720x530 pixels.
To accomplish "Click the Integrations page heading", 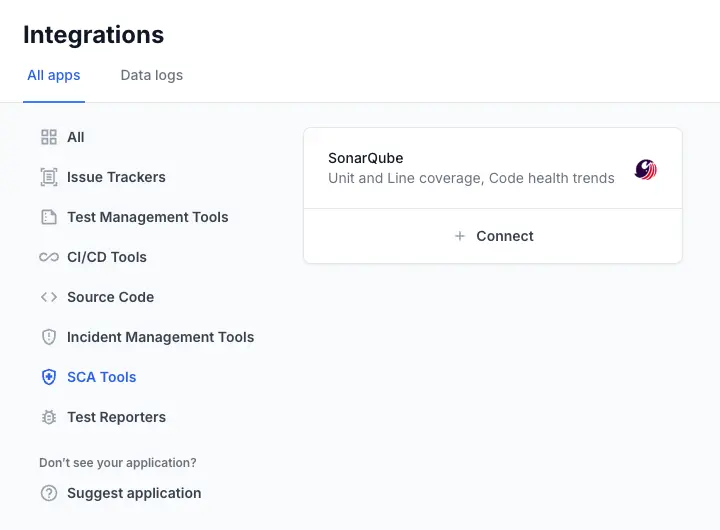I will pyautogui.click(x=94, y=35).
